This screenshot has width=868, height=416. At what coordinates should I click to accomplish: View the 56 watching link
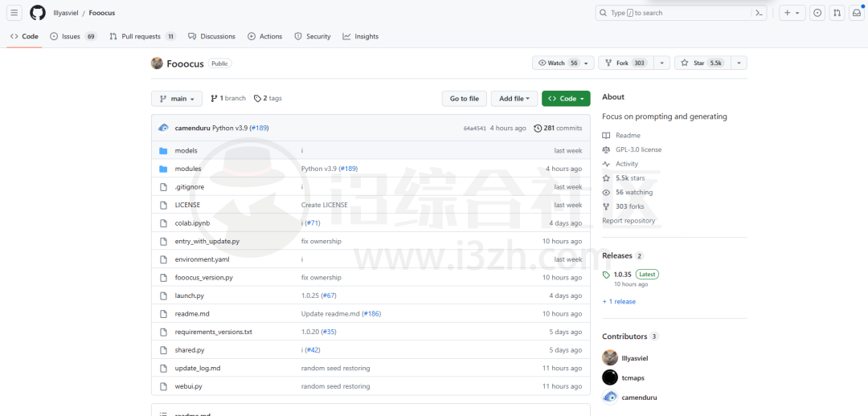point(627,193)
